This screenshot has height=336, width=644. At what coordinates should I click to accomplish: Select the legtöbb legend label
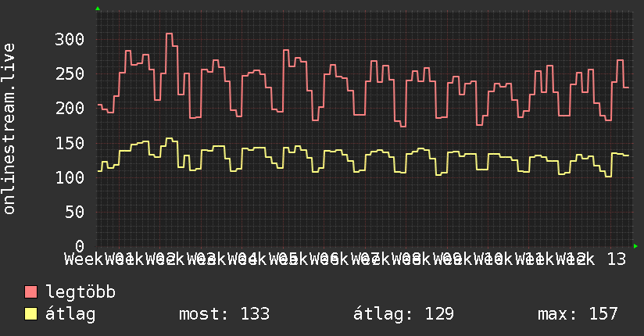[80, 292]
